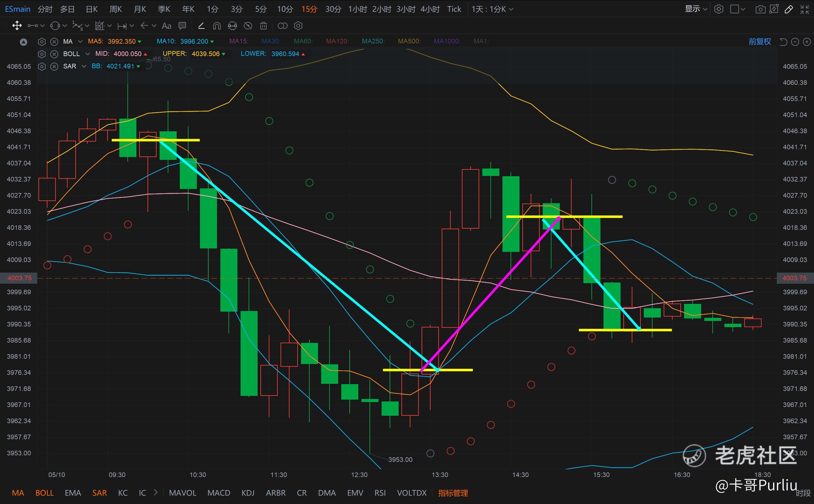Screen dimensions: 814x504
Task: Select the left arrow marker tool
Action: (x=144, y=26)
